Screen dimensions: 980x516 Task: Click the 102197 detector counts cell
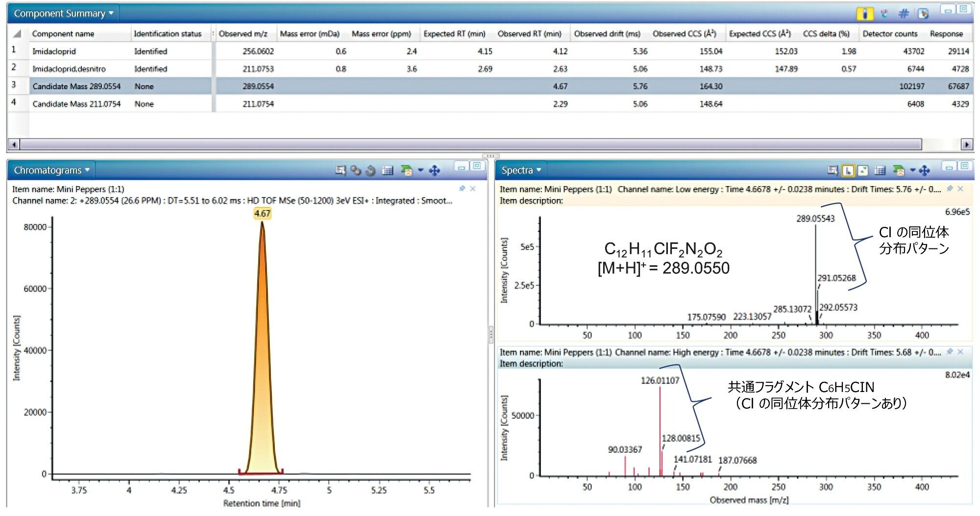tap(912, 86)
